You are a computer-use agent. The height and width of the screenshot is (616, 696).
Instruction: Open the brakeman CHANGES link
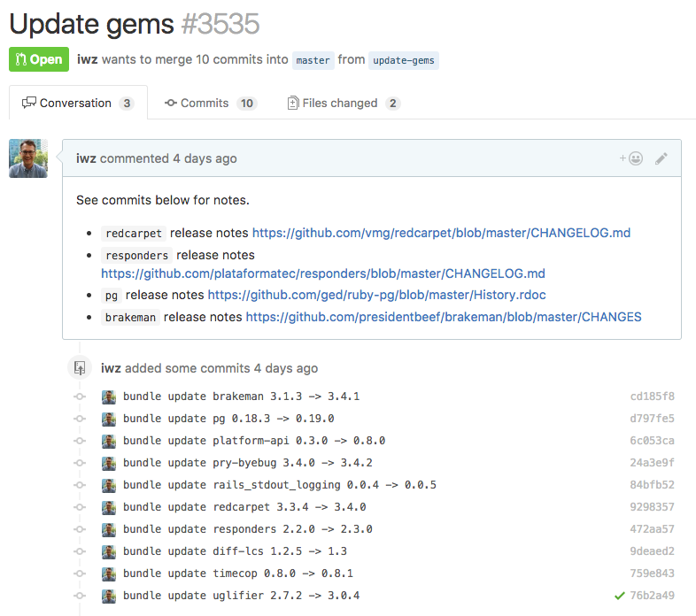point(443,317)
